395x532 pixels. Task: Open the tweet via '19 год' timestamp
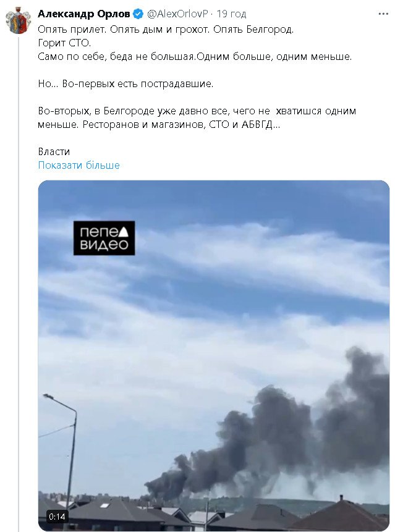tap(231, 14)
